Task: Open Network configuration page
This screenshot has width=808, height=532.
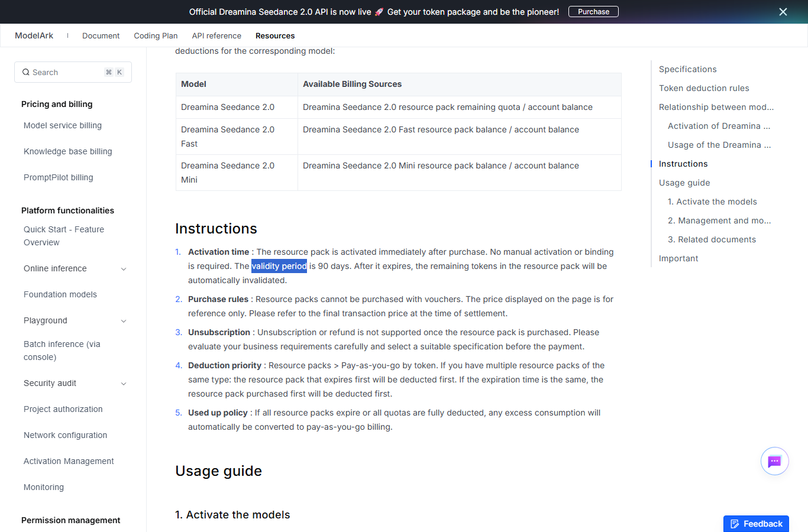Action: pos(66,435)
